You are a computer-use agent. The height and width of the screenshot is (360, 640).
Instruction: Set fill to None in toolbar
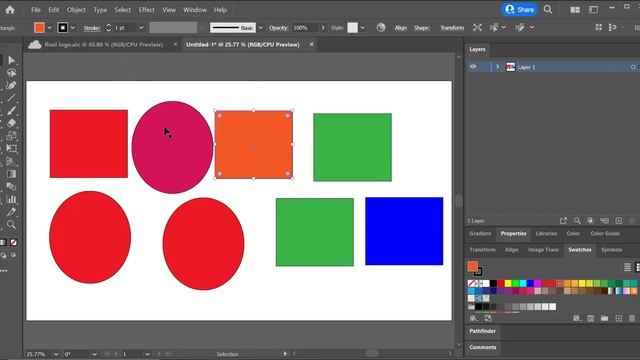pos(13,242)
